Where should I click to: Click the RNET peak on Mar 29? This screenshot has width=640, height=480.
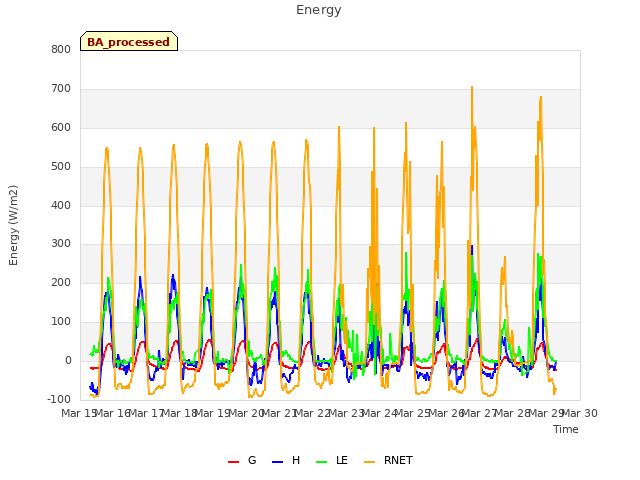[x=541, y=97]
